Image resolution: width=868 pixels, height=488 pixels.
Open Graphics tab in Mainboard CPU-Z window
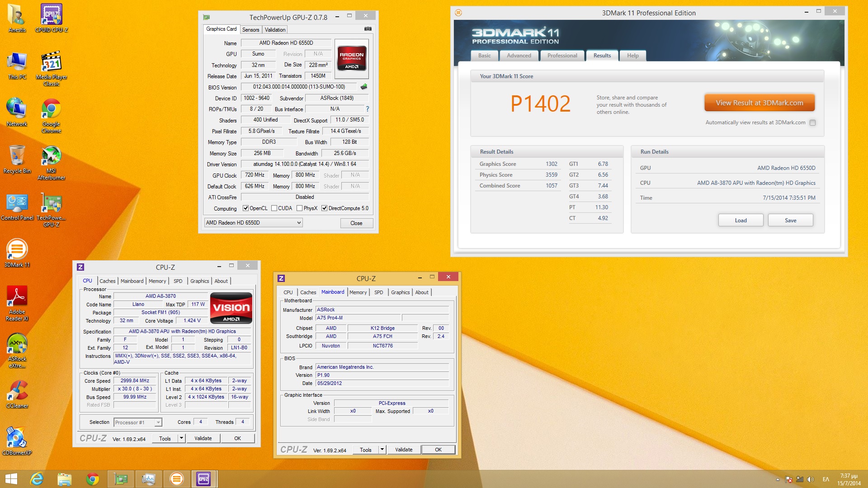[x=400, y=292]
